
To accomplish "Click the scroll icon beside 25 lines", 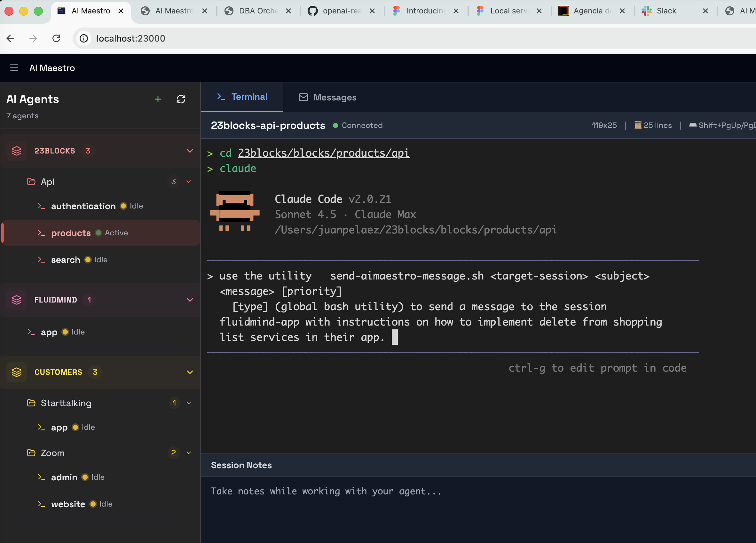I will pyautogui.click(x=638, y=125).
